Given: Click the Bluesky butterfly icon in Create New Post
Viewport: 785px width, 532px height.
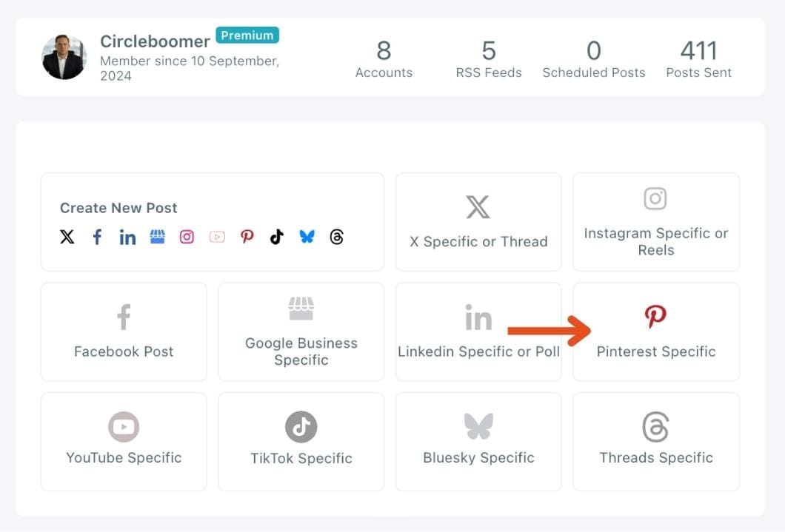Looking at the screenshot, I should pos(307,237).
